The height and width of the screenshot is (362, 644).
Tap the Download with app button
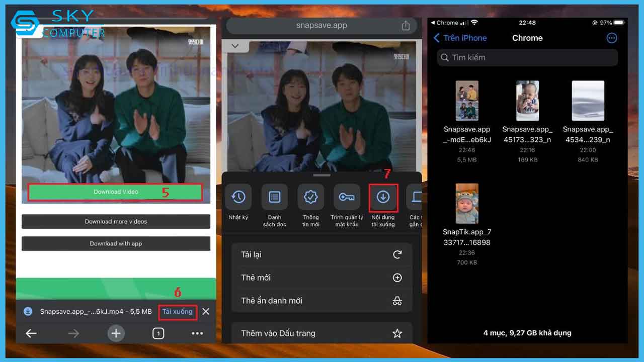(x=116, y=243)
